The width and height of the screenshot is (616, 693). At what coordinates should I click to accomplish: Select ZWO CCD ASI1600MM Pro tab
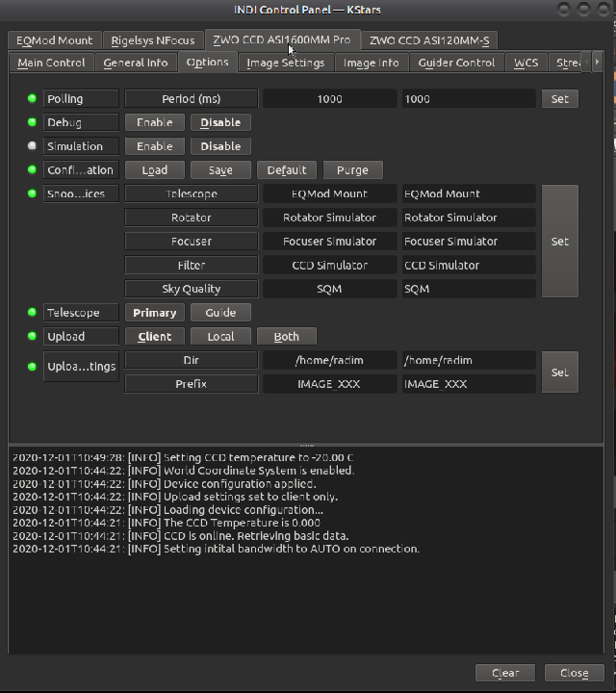point(282,39)
